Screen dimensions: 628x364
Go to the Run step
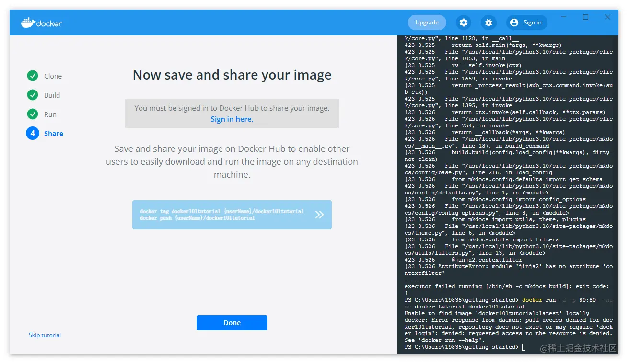point(50,114)
